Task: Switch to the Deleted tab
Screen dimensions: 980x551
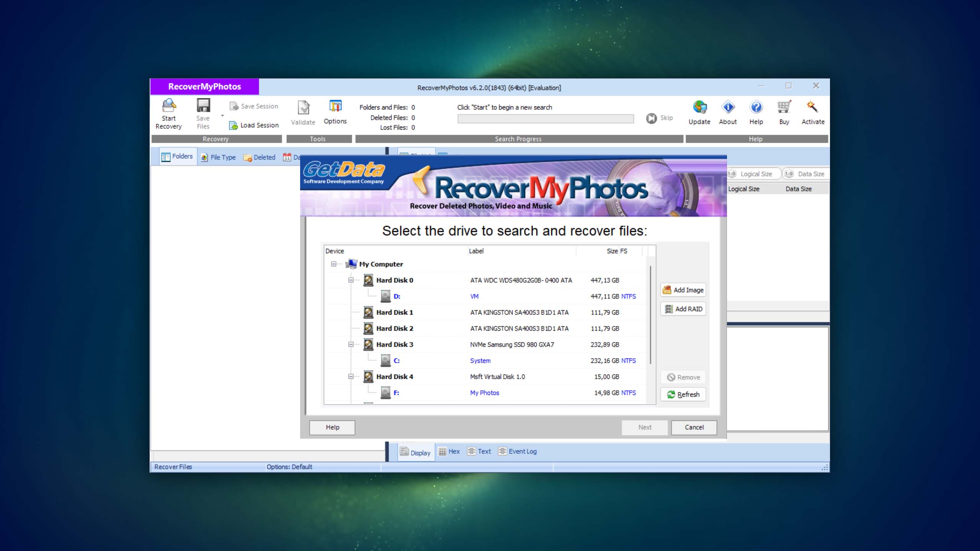Action: pyautogui.click(x=260, y=157)
